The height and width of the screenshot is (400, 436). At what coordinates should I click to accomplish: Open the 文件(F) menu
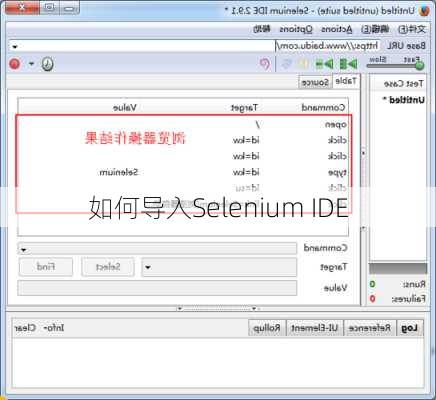click(x=412, y=29)
